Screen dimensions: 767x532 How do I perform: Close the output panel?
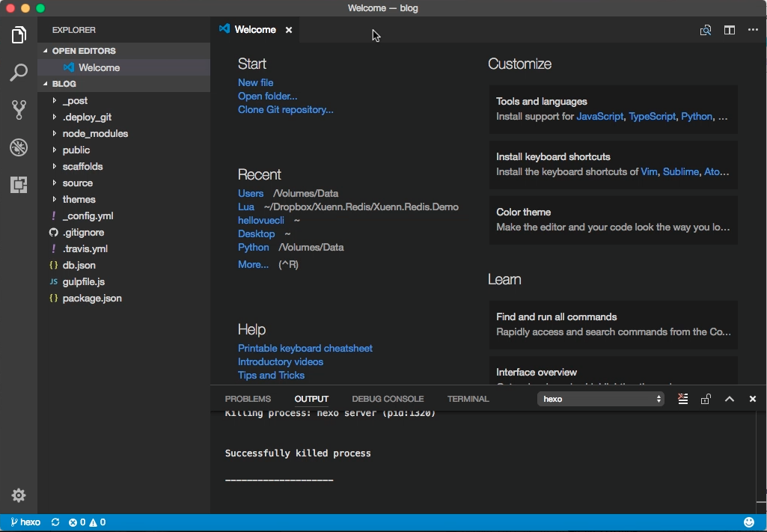753,399
